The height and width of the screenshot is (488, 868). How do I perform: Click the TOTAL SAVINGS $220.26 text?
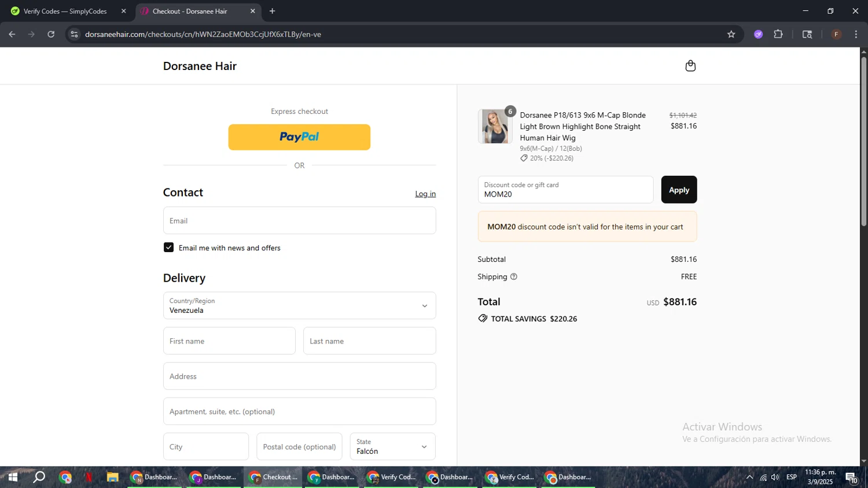(534, 319)
